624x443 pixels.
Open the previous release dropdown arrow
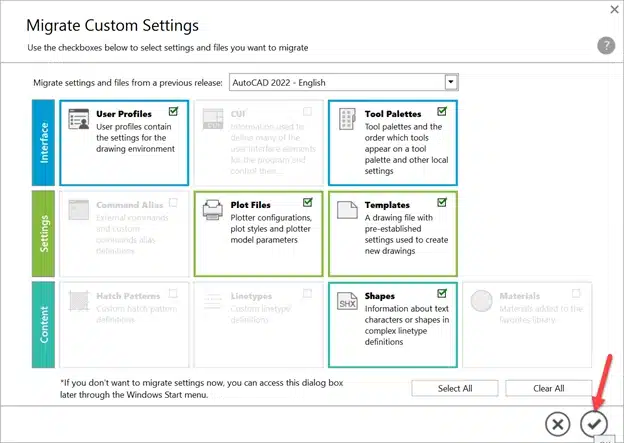tap(451, 82)
